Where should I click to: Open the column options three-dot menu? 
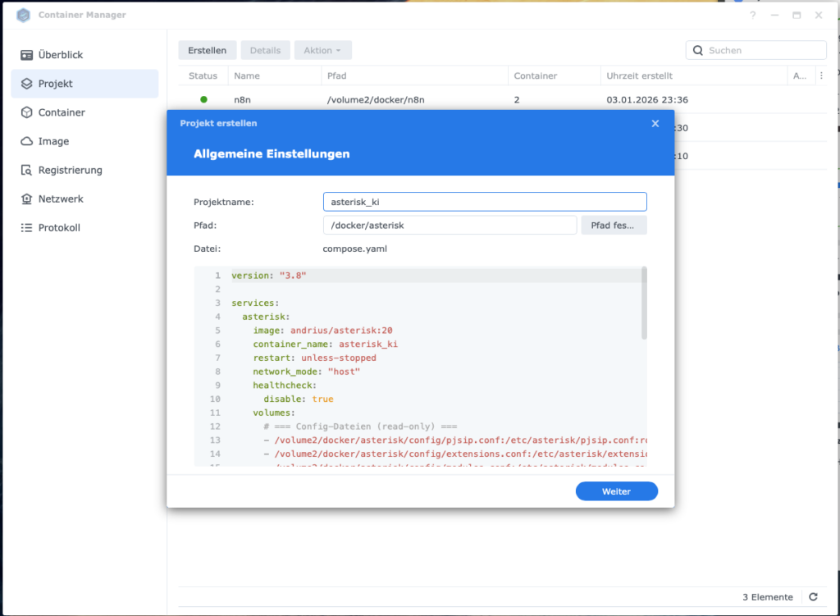821,75
